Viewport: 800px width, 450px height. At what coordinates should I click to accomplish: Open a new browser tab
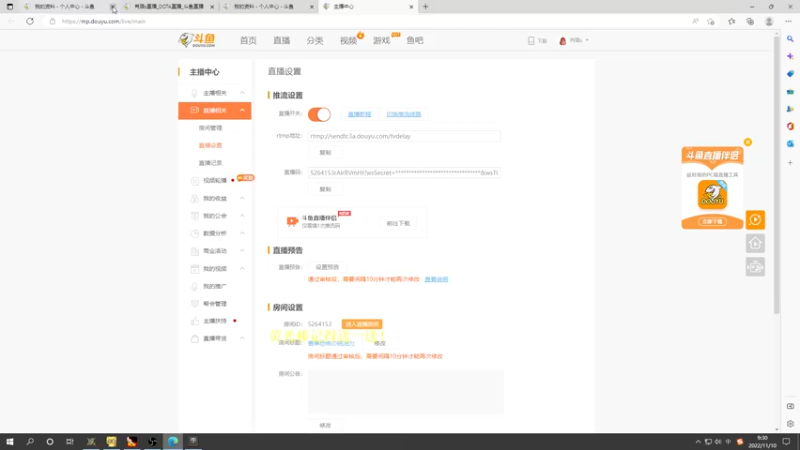[426, 7]
